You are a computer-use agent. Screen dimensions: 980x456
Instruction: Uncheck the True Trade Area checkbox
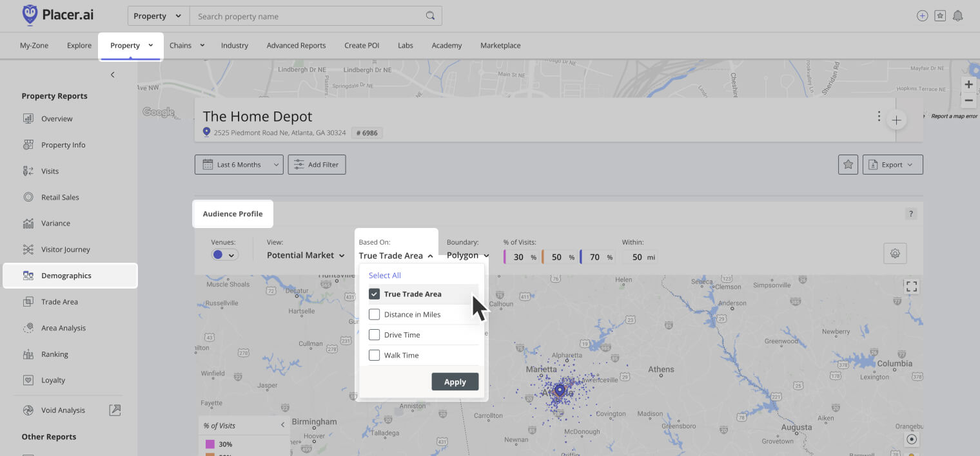click(x=374, y=294)
